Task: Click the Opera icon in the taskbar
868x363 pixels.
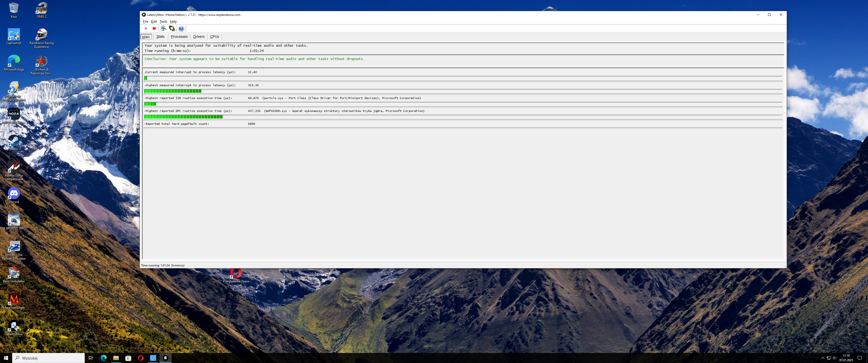Action: click(141, 358)
